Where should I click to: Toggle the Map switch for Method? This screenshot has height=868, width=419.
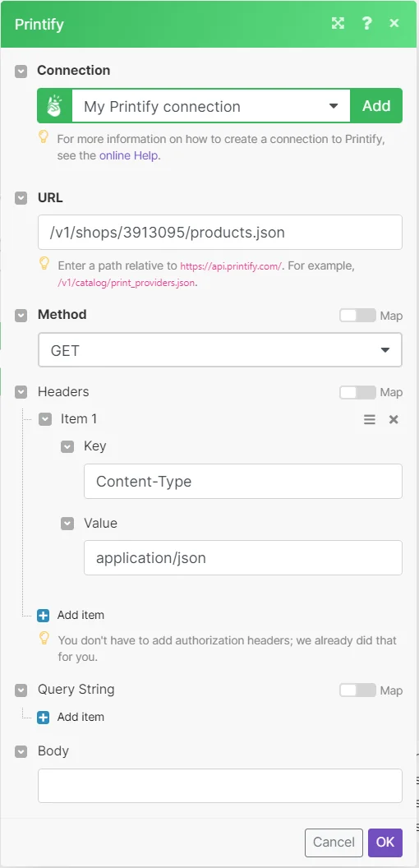click(357, 316)
